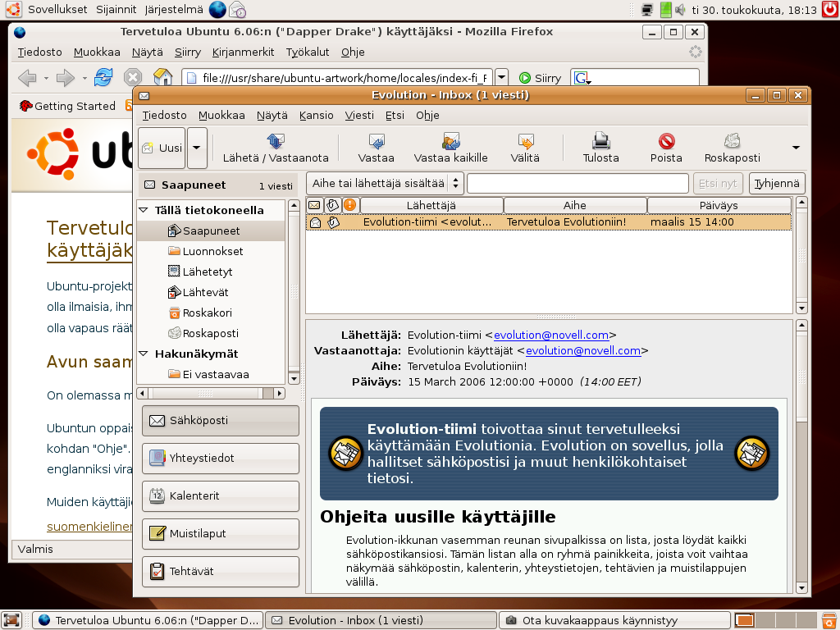Click Lähetä / Vastaanota send-receive icon
Screen dimensions: 840x630
pos(276,141)
